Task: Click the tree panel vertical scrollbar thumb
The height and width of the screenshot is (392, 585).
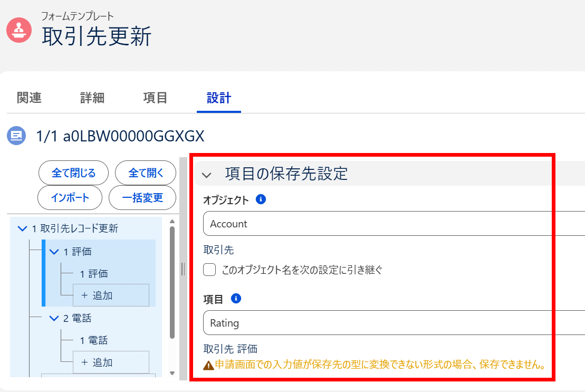Action: point(172,282)
